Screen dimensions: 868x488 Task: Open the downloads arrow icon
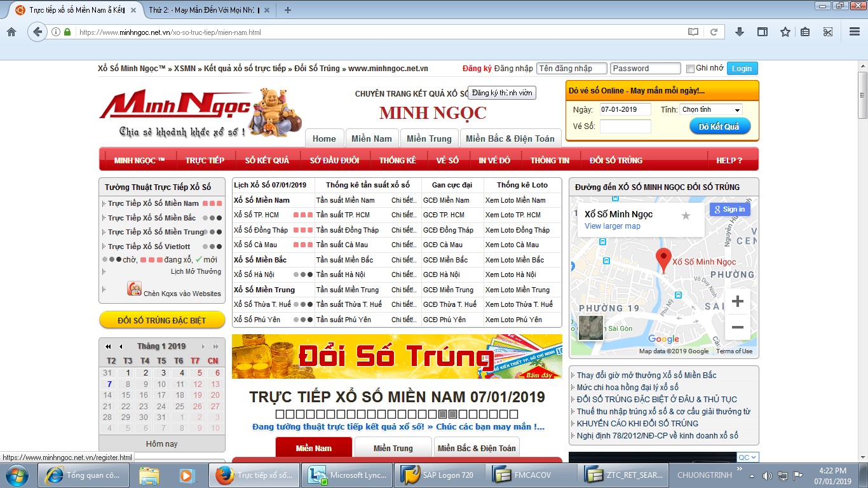tap(740, 32)
